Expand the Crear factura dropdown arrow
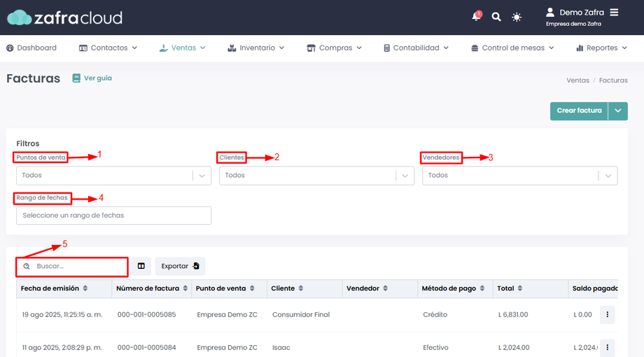644x357 pixels. [617, 111]
